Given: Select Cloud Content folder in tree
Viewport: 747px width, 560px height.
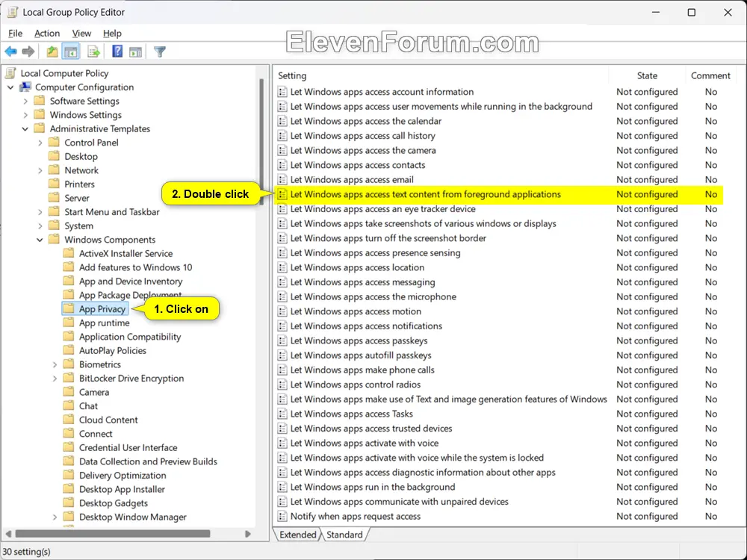Looking at the screenshot, I should (x=108, y=420).
